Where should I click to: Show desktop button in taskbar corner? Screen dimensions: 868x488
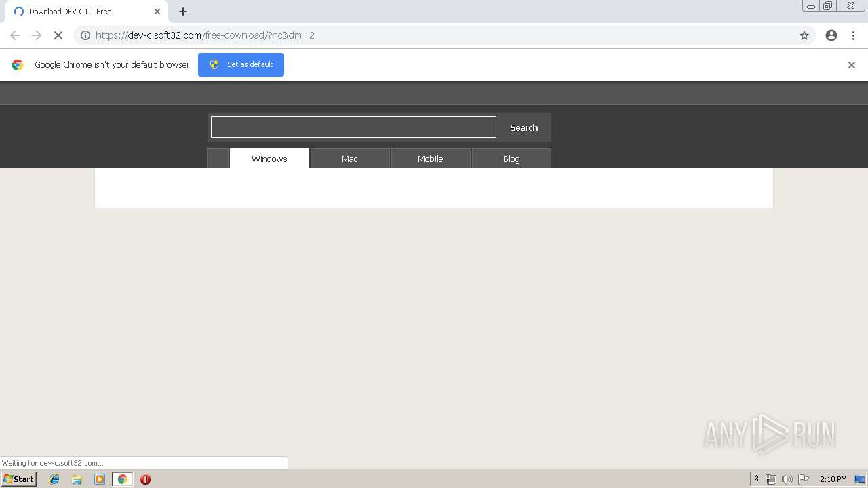861,479
